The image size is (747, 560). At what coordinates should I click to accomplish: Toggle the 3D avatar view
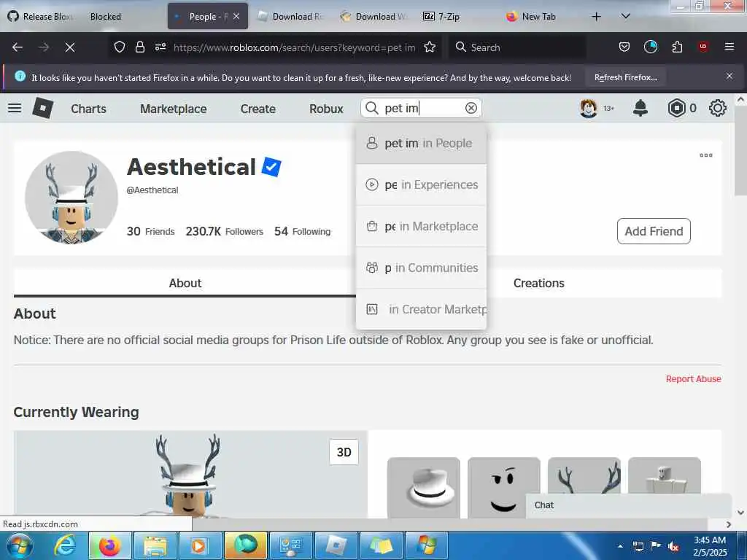344,452
